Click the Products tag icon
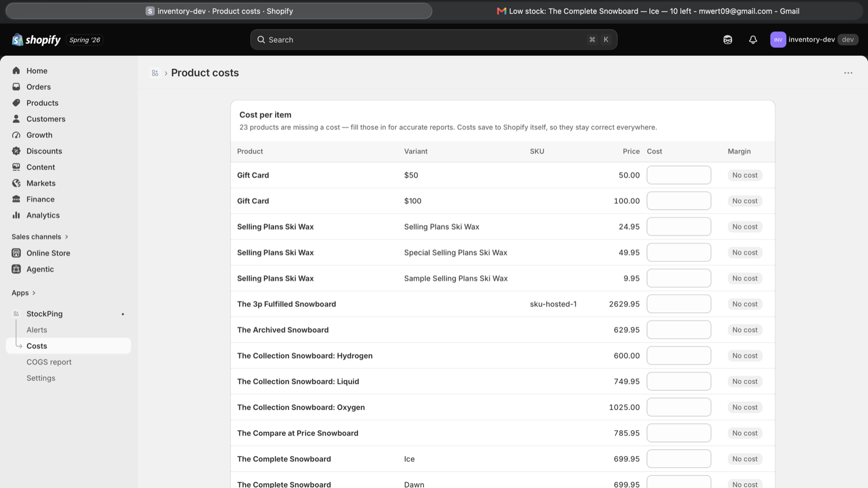868x488 pixels. [16, 103]
